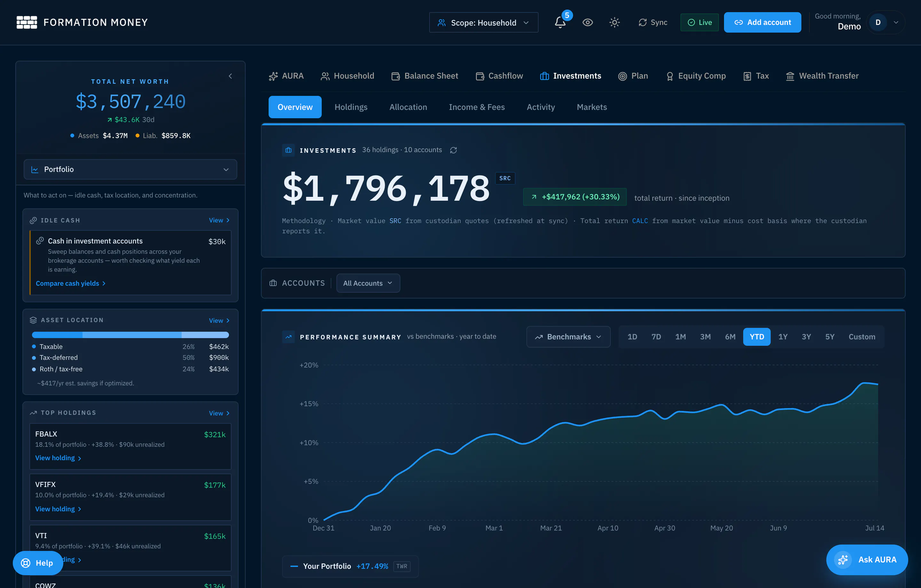This screenshot has height=588, width=921.
Task: Click the TWR badge by Your Portfolio
Action: (x=402, y=566)
